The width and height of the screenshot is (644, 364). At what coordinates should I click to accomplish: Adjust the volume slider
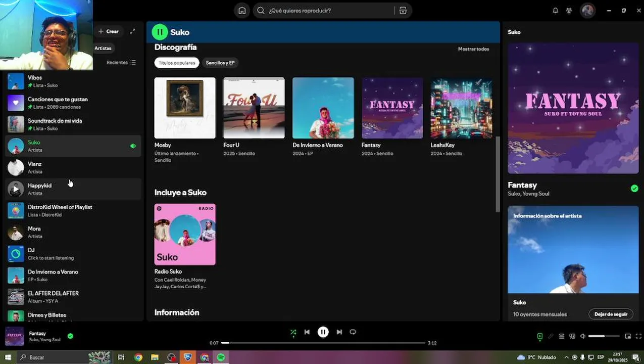coord(604,336)
